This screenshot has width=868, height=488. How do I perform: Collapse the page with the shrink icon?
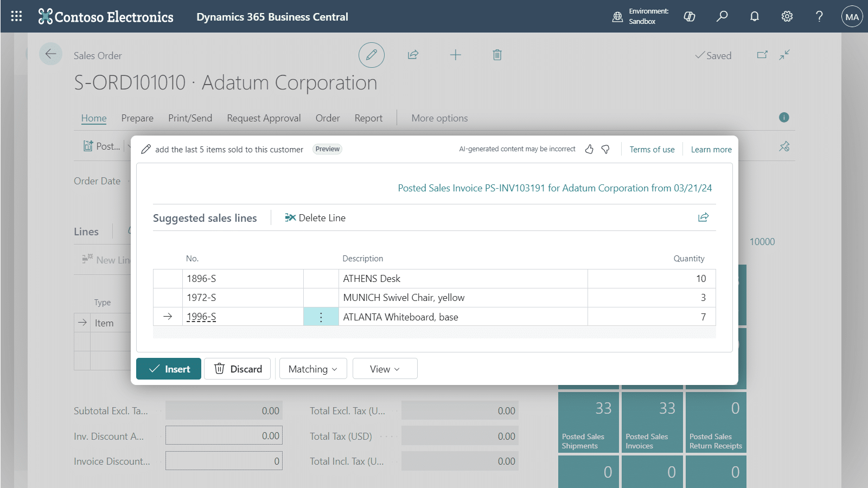(784, 55)
